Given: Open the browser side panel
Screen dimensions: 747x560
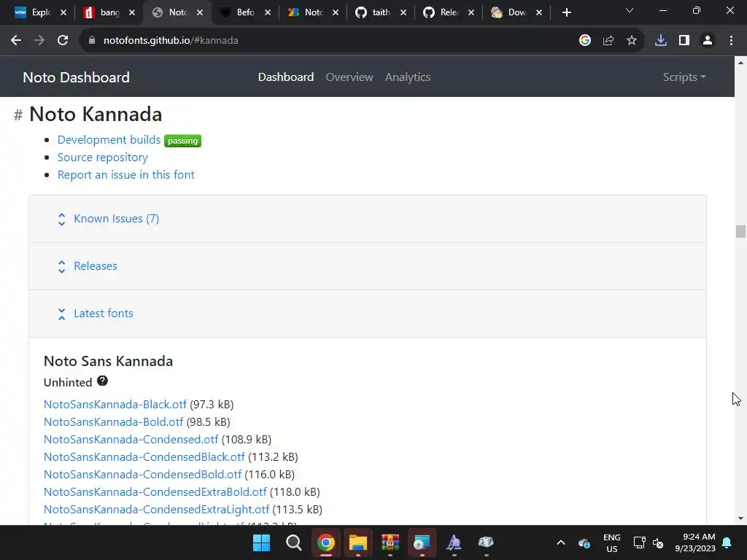Looking at the screenshot, I should [x=684, y=41].
